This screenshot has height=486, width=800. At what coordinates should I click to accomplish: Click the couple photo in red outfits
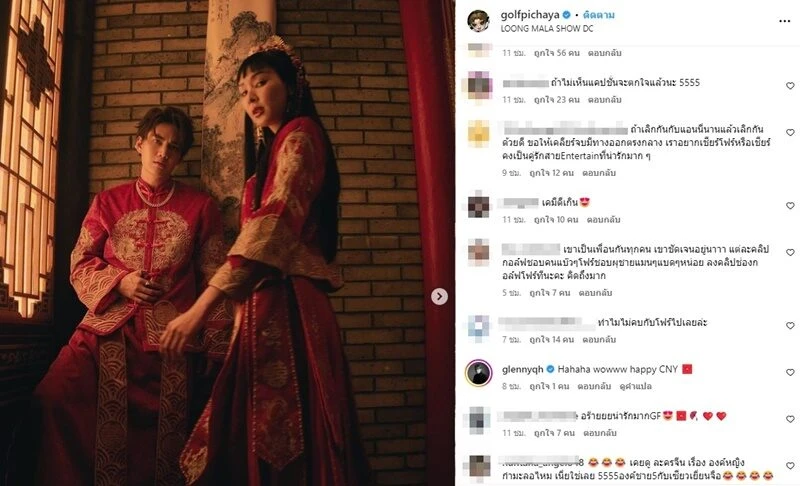tap(227, 243)
